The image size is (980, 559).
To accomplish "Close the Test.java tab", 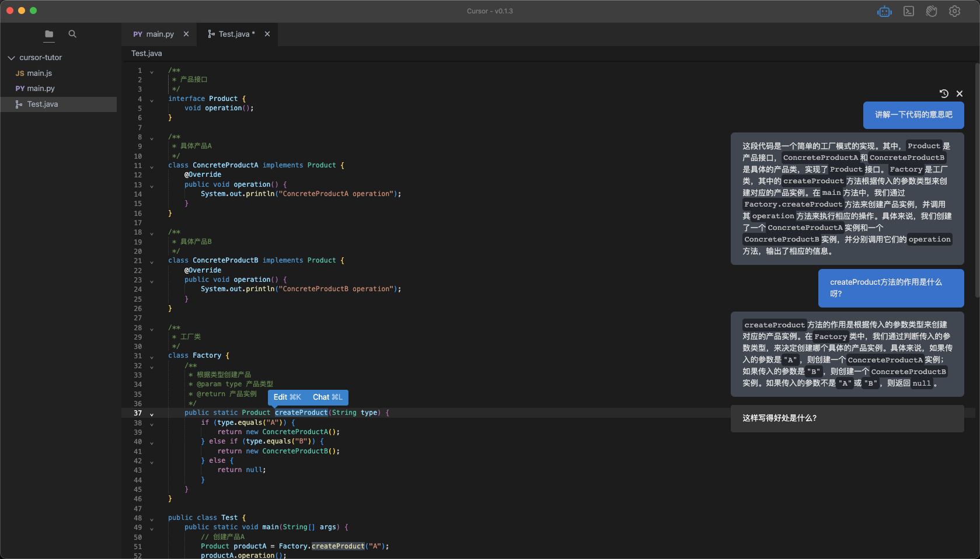I will click(267, 34).
